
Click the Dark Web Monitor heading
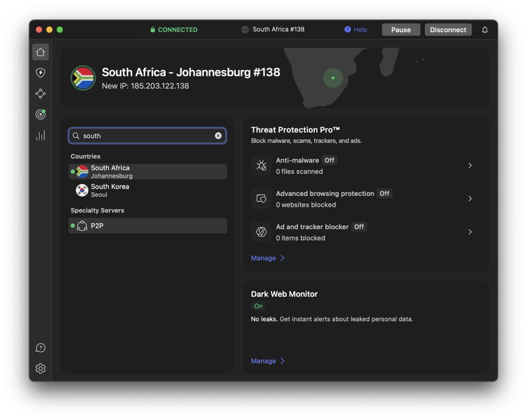pyautogui.click(x=284, y=294)
